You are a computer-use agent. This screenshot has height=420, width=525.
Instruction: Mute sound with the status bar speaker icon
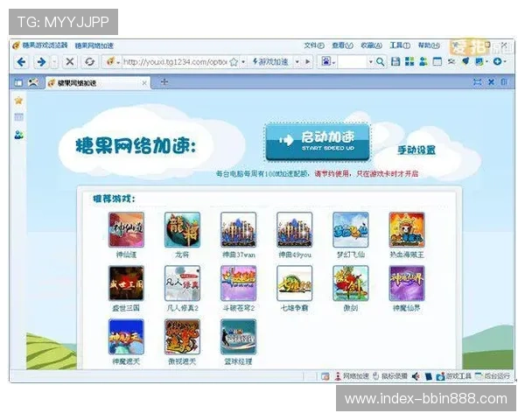click(416, 376)
